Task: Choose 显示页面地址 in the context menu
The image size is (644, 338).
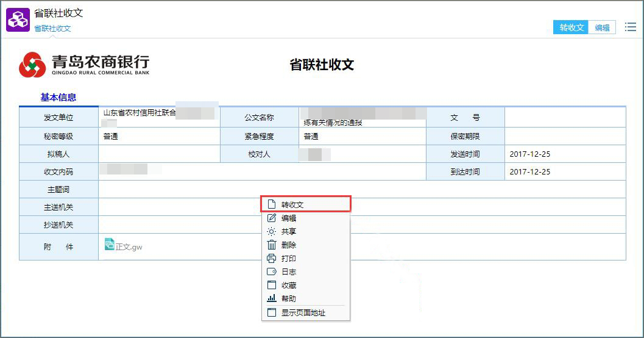Action: [306, 312]
